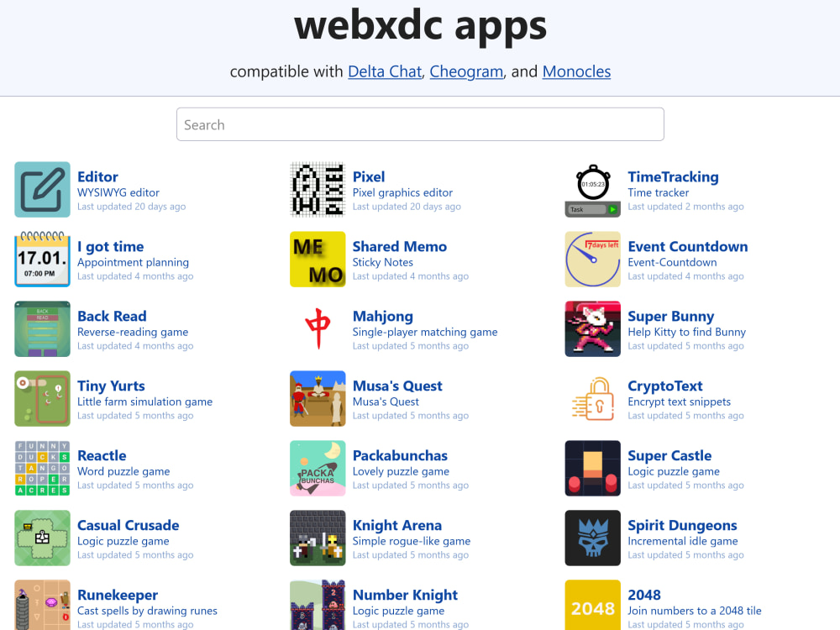
Task: Click 'Reverse-reading game' description text
Action: tap(133, 332)
